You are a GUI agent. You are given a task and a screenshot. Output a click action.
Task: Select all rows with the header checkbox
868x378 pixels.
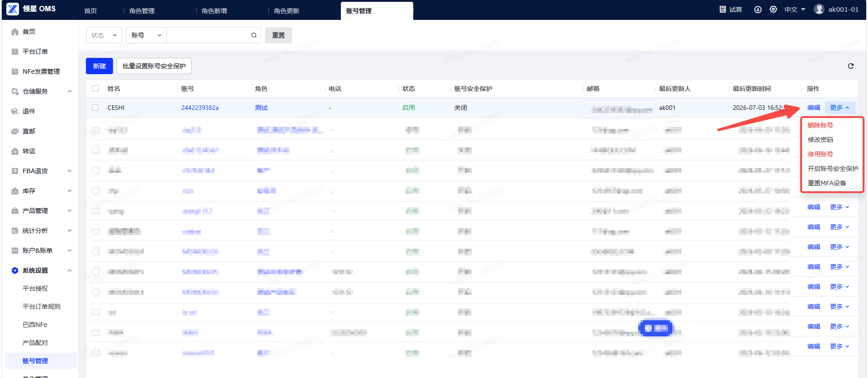pyautogui.click(x=95, y=89)
